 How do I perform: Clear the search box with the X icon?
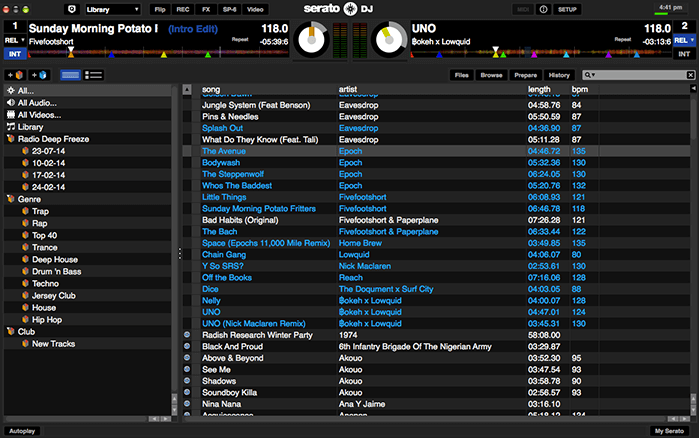point(690,75)
